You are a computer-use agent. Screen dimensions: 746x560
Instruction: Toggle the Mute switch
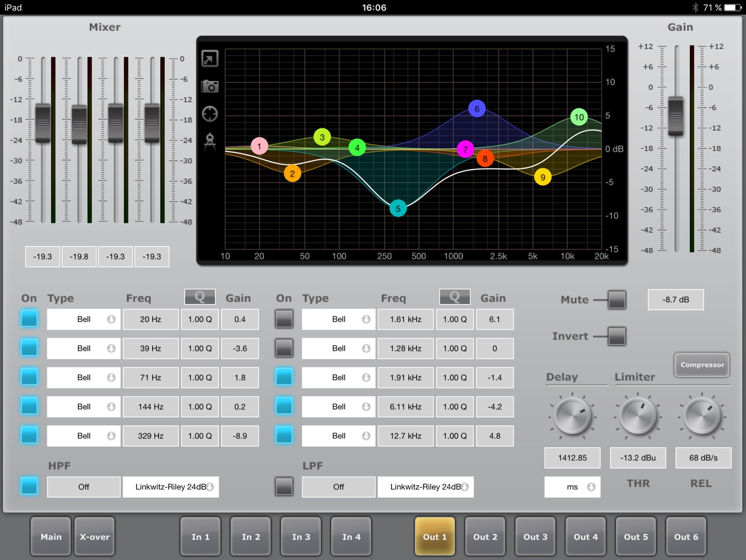click(617, 300)
